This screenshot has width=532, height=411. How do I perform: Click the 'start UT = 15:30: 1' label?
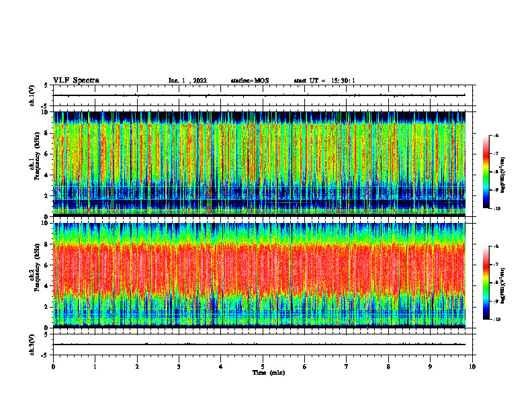pos(324,81)
